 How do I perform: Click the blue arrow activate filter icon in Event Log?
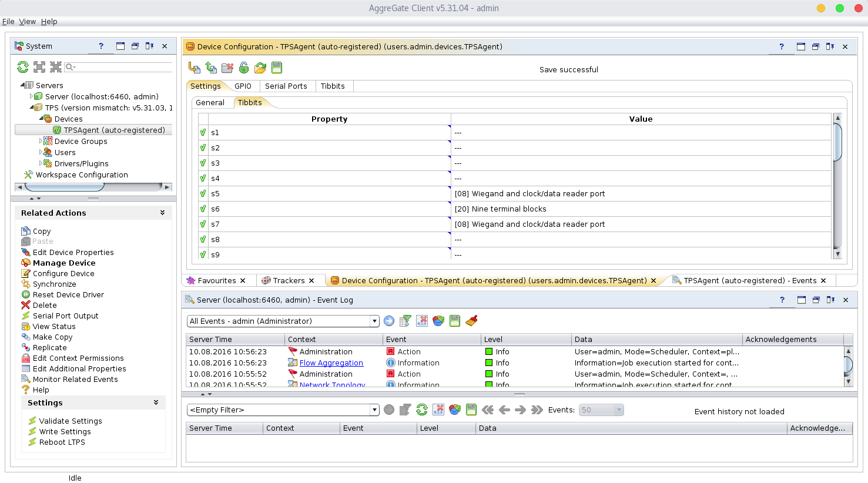(389, 321)
